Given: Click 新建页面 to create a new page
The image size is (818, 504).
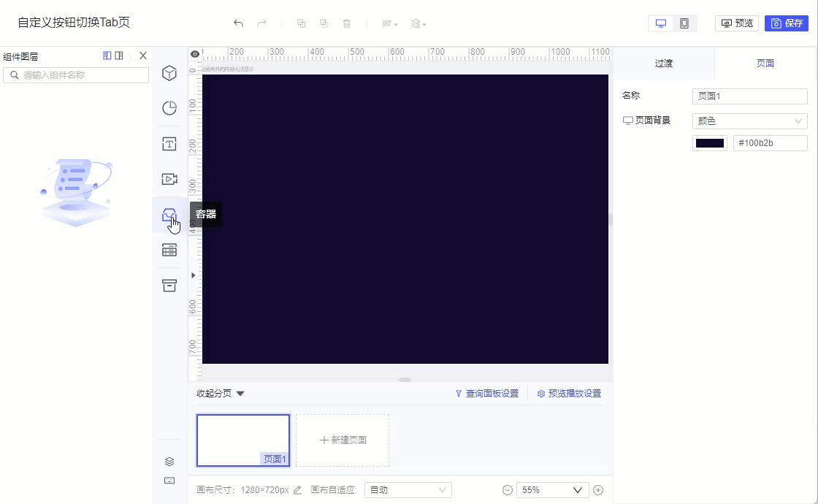Looking at the screenshot, I should [x=342, y=440].
